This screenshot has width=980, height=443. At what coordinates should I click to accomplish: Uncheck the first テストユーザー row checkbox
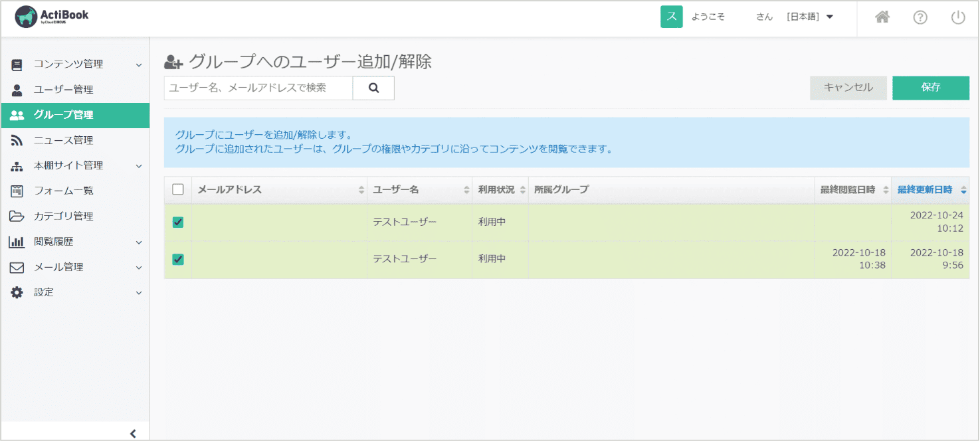coord(177,222)
